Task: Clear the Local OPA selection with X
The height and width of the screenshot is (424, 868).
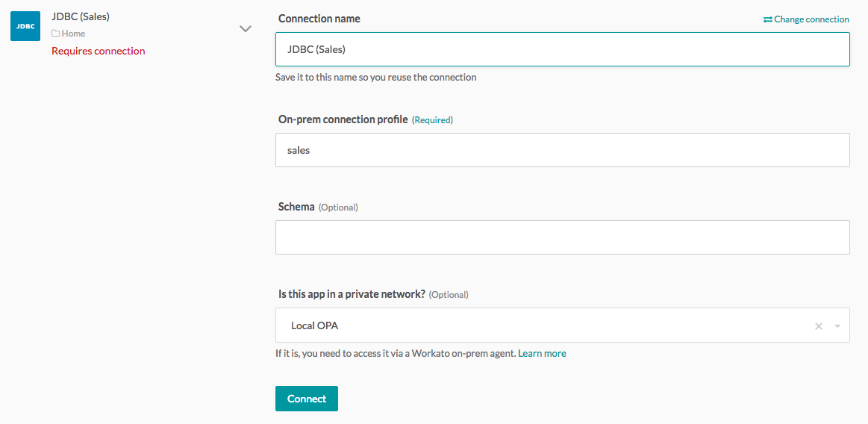Action: 819,326
